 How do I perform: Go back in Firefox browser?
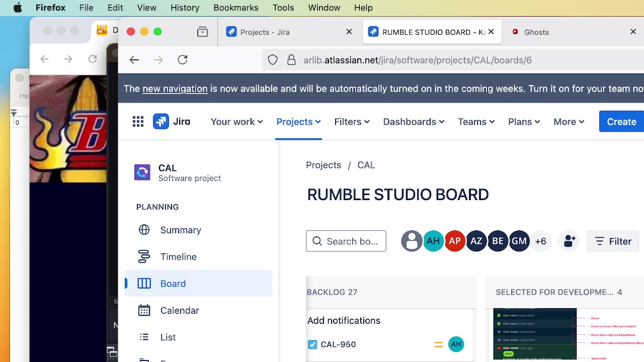point(134,60)
